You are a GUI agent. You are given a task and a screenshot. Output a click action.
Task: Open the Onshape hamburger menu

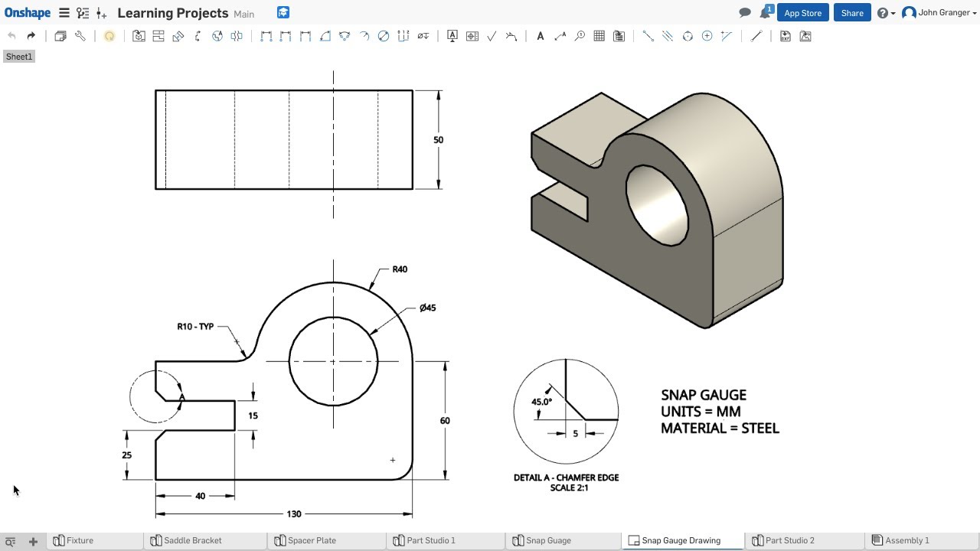pos(64,12)
